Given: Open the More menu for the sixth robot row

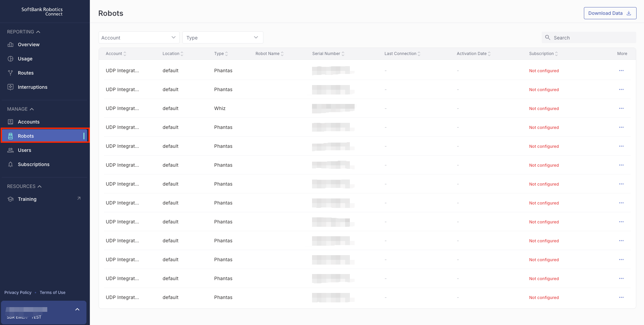Looking at the screenshot, I should pyautogui.click(x=621, y=165).
